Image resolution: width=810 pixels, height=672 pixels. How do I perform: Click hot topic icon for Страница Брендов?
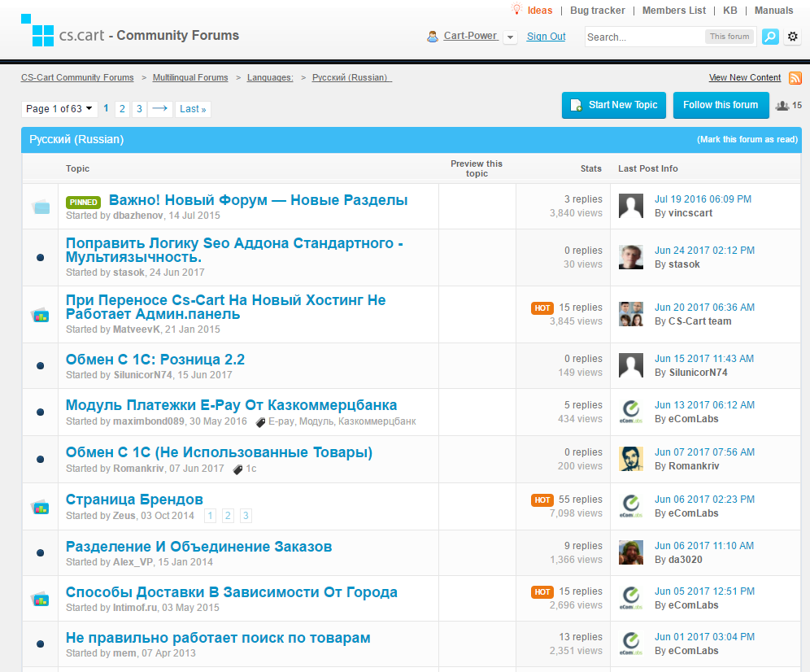pyautogui.click(x=41, y=507)
